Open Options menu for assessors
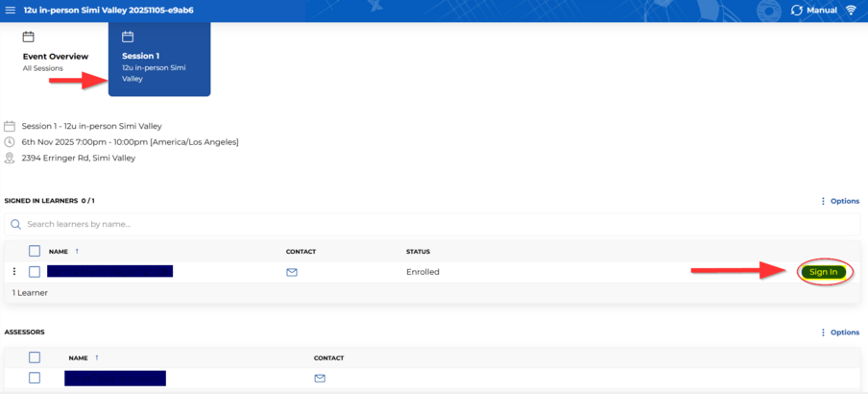Image resolution: width=868 pixels, height=394 pixels. (840, 332)
